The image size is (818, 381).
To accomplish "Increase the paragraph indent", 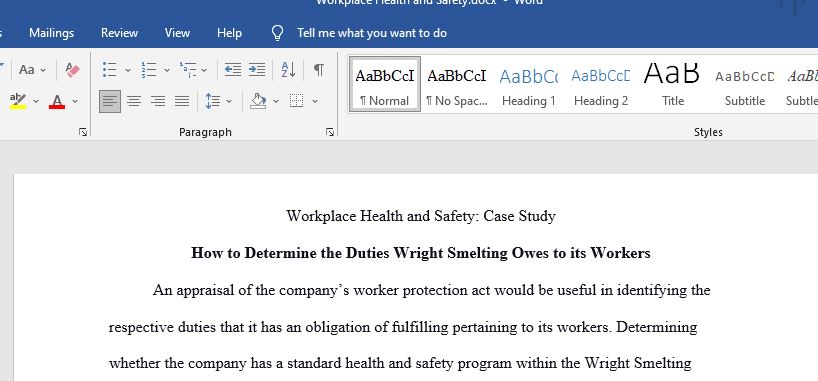I will point(257,69).
